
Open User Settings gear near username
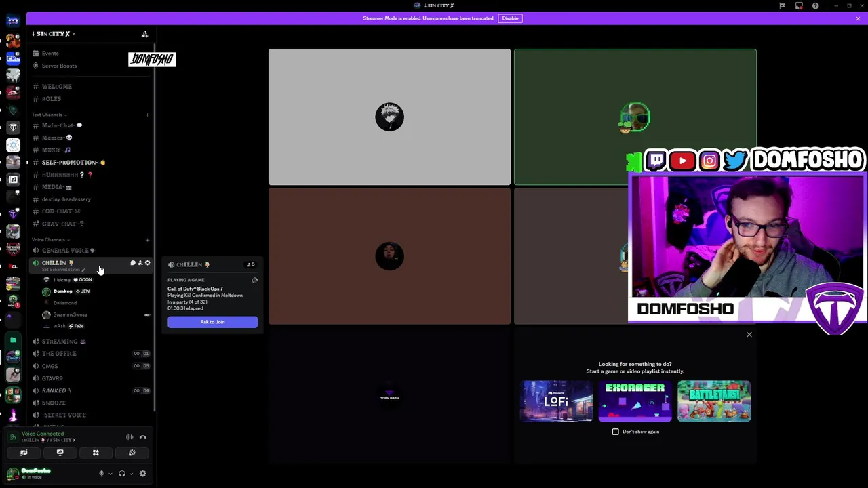pyautogui.click(x=143, y=474)
